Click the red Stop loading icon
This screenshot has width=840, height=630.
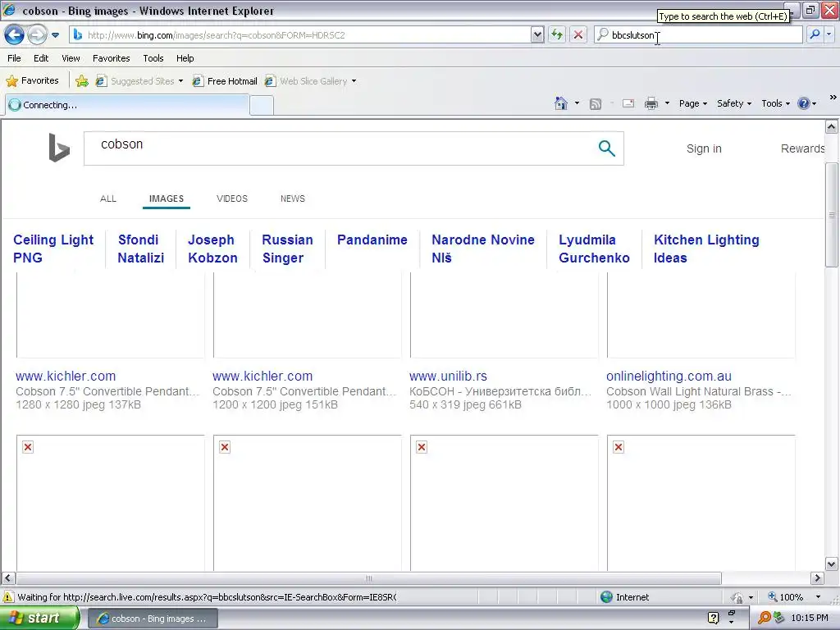tap(578, 34)
